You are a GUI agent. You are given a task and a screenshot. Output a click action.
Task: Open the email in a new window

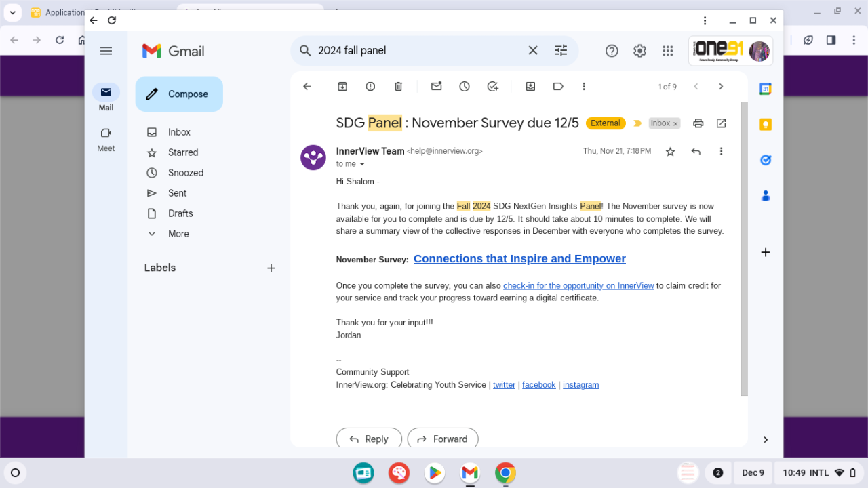pos(721,123)
